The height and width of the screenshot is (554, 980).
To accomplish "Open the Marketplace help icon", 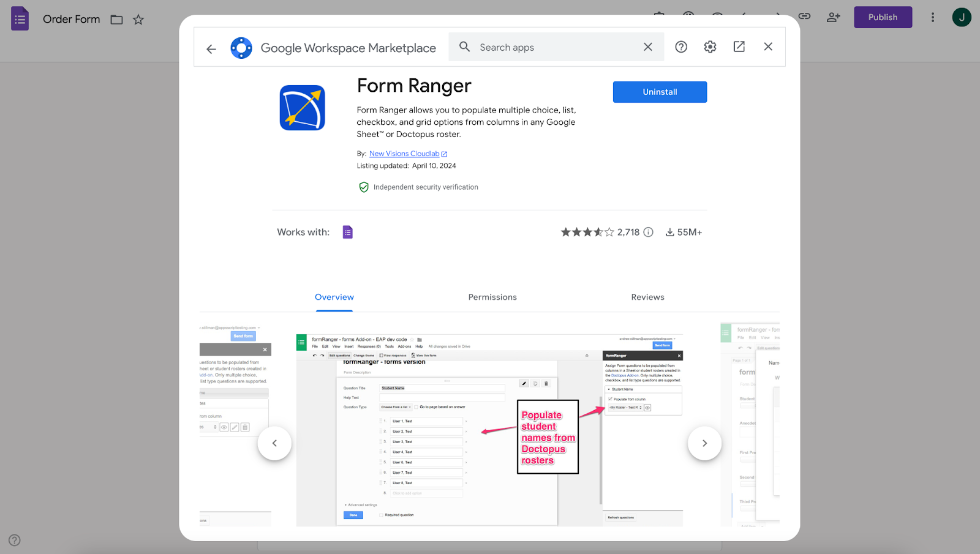I will 681,47.
